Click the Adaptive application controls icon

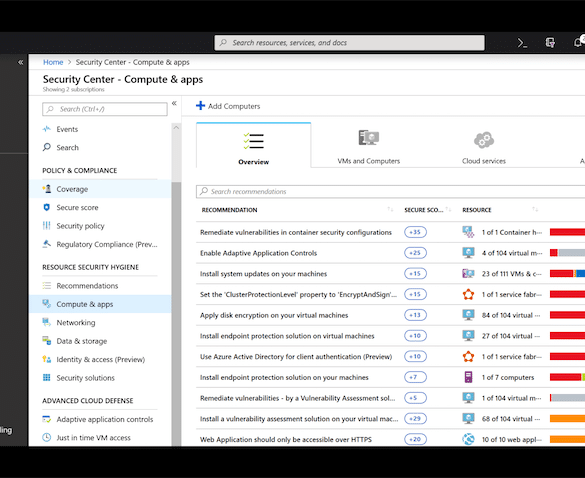(47, 419)
